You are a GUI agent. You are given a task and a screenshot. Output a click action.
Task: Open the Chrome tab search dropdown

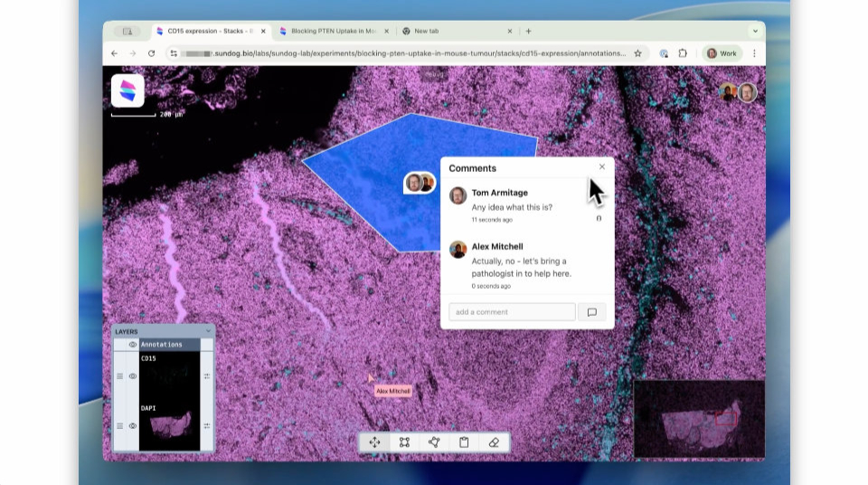(x=755, y=31)
